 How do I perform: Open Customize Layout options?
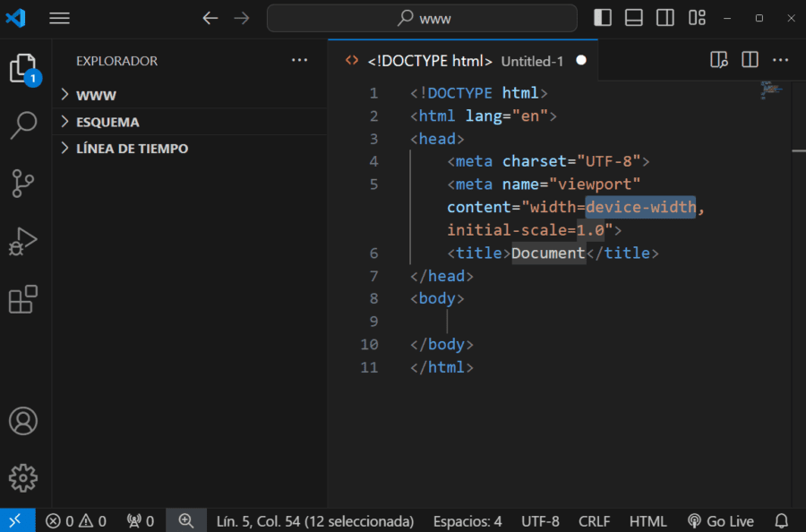[x=697, y=18]
